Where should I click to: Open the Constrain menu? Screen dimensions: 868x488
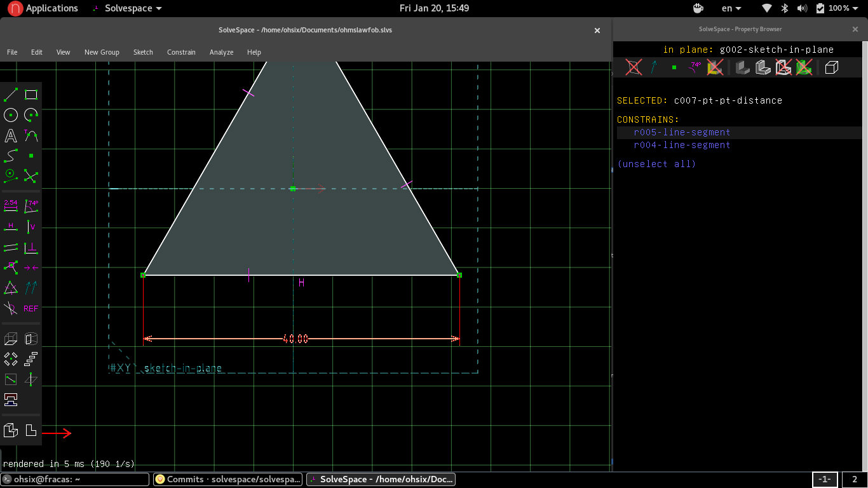(181, 52)
